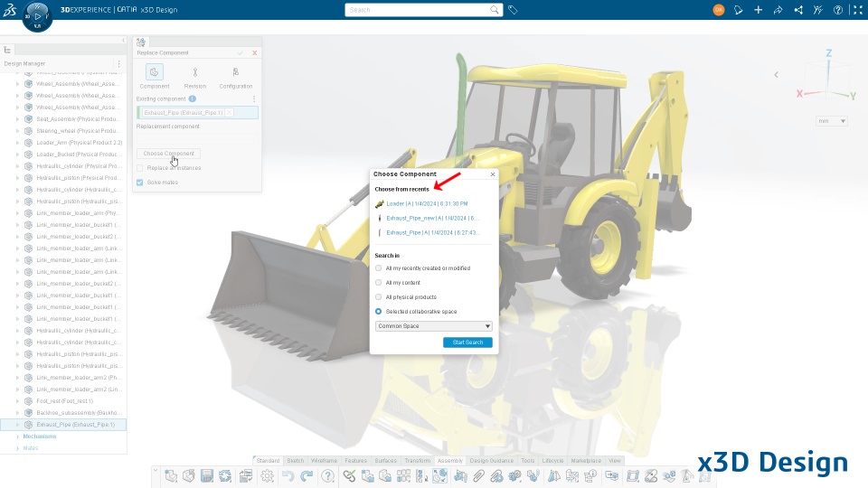This screenshot has width=868, height=488.
Task: Click the Choose Component button
Action: click(x=169, y=154)
